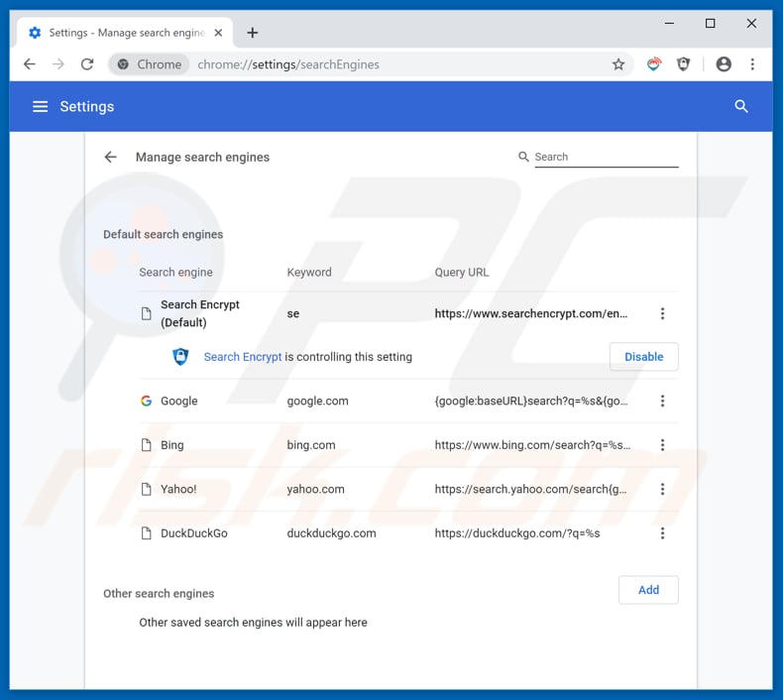This screenshot has height=700, width=783.
Task: Disable the Search Encrypt extension
Action: tap(643, 357)
